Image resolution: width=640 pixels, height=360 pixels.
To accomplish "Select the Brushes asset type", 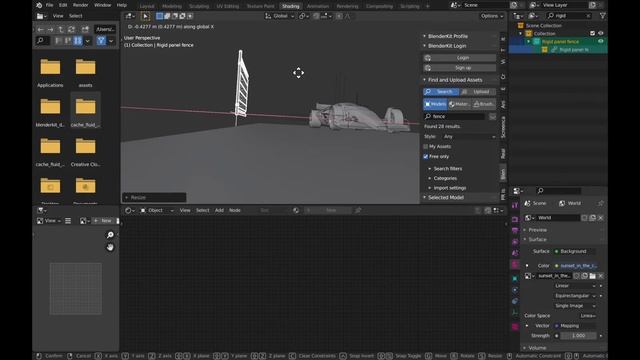I will coord(484,104).
